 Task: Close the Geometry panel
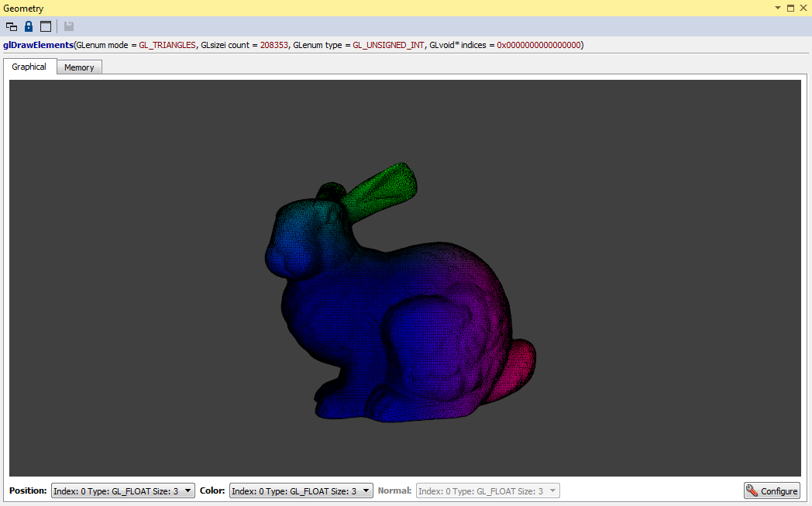803,8
